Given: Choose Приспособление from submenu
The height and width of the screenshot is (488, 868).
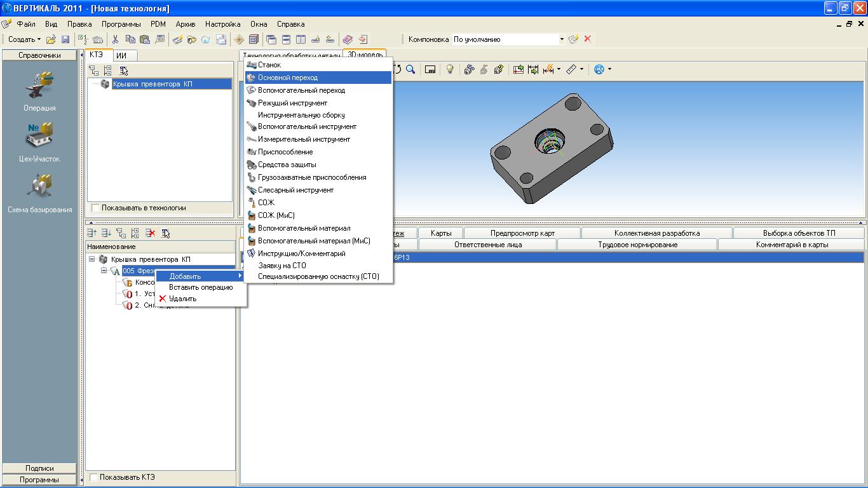Looking at the screenshot, I should click(318, 152).
